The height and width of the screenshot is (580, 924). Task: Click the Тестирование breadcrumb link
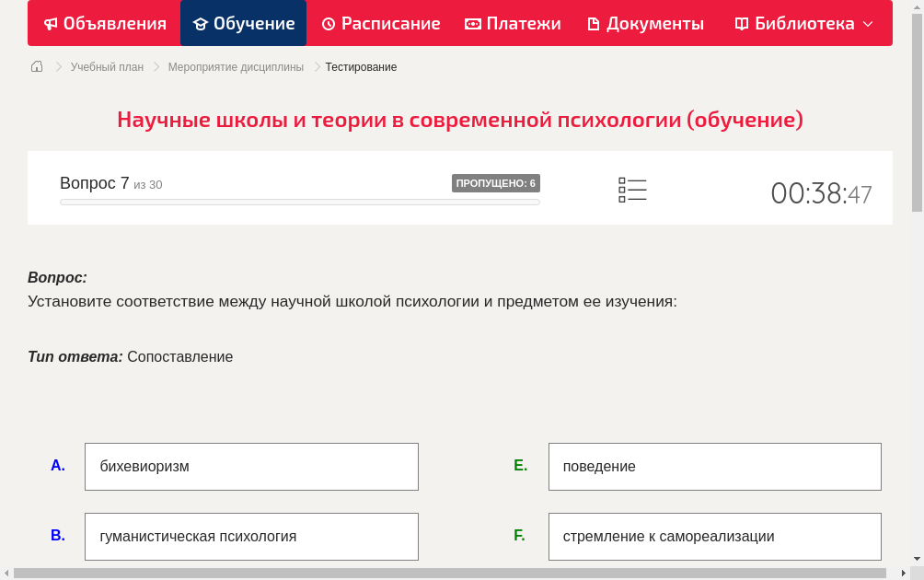[x=360, y=66]
